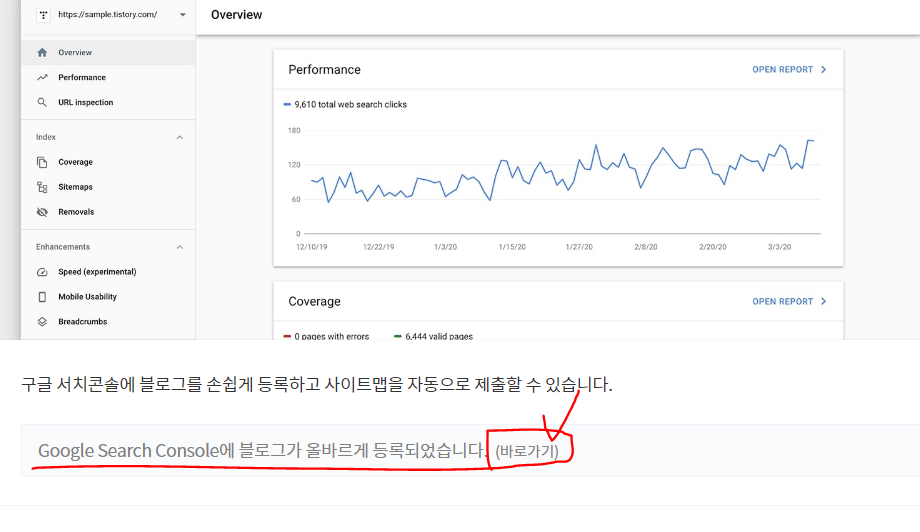The width and height of the screenshot is (920, 532).
Task: Click the 3/3/20 axis date label
Action: 779,247
